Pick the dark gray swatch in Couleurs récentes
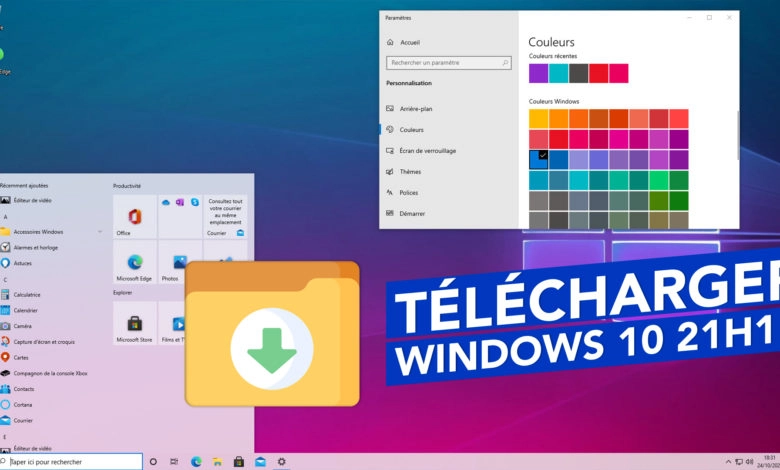Image resolution: width=780 pixels, height=470 pixels. click(x=579, y=74)
